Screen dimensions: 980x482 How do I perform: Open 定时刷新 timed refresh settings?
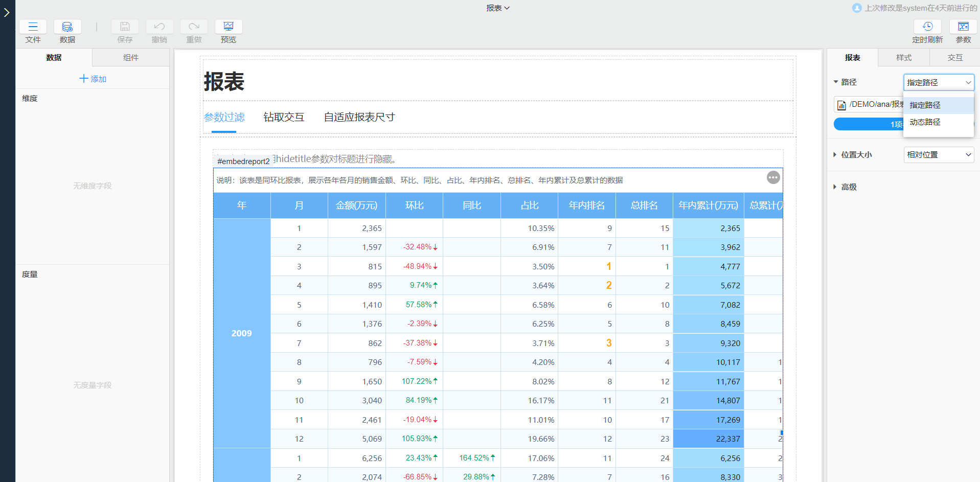(927, 27)
